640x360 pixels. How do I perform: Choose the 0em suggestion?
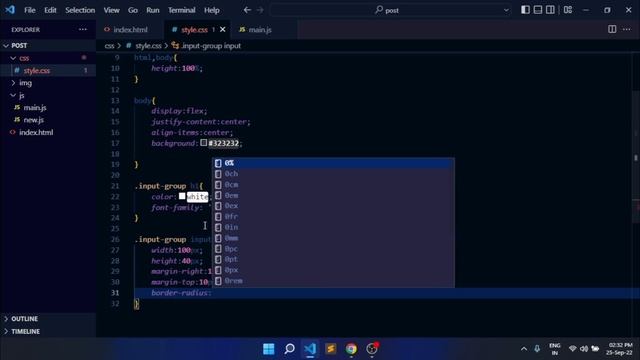point(333,195)
